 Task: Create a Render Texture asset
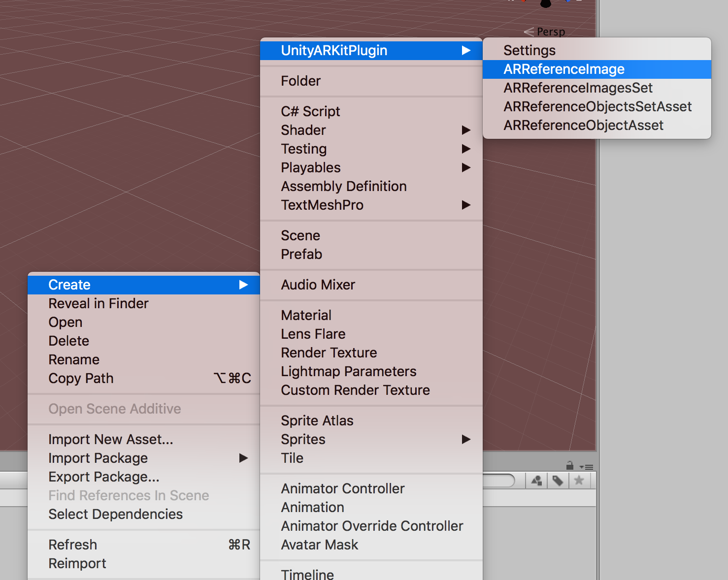pos(371,353)
